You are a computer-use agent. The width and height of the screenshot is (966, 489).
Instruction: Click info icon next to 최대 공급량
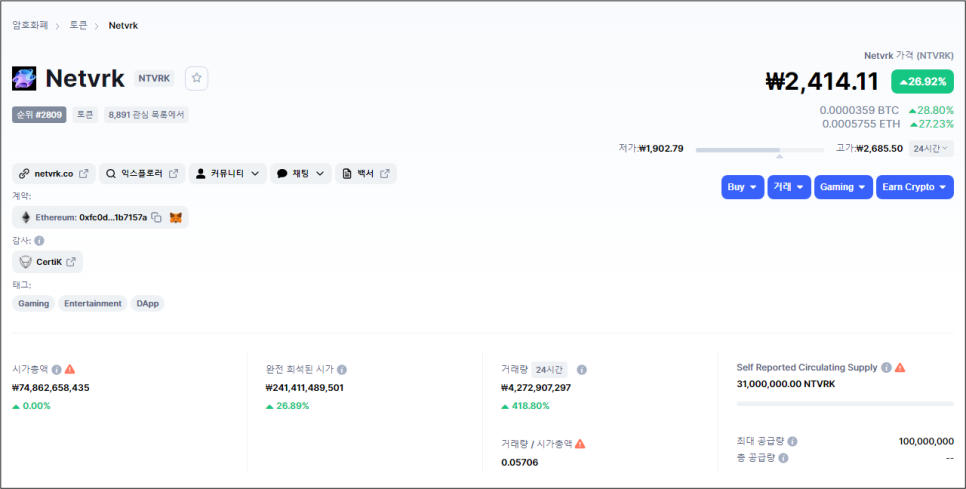[x=793, y=441]
